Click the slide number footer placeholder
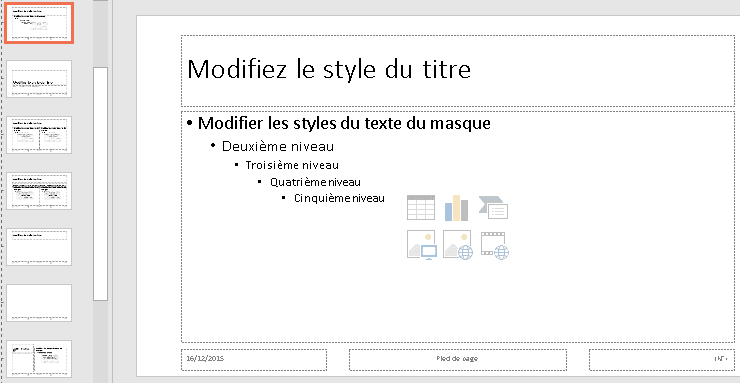The width and height of the screenshot is (740, 383). (662, 360)
